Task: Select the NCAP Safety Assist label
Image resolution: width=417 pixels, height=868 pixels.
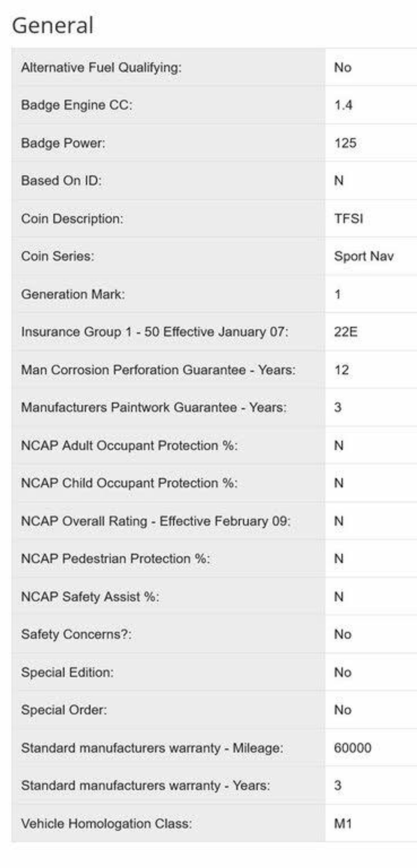Action: click(89, 597)
